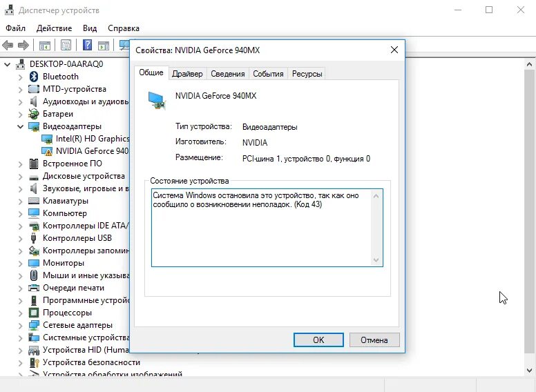Image resolution: width=536 pixels, height=392 pixels.
Task: Expand the Компьютер category
Action: pyautogui.click(x=21, y=214)
